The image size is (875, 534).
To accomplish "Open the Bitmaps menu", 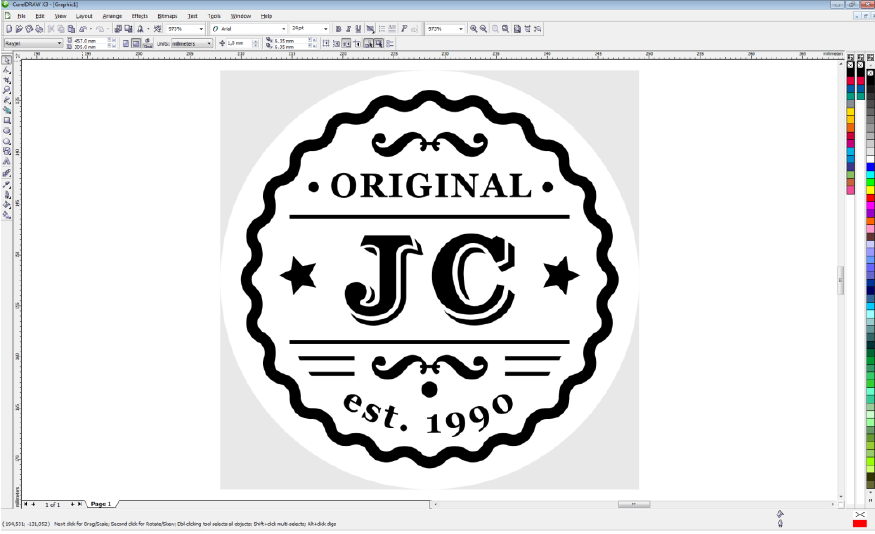I will click(166, 16).
